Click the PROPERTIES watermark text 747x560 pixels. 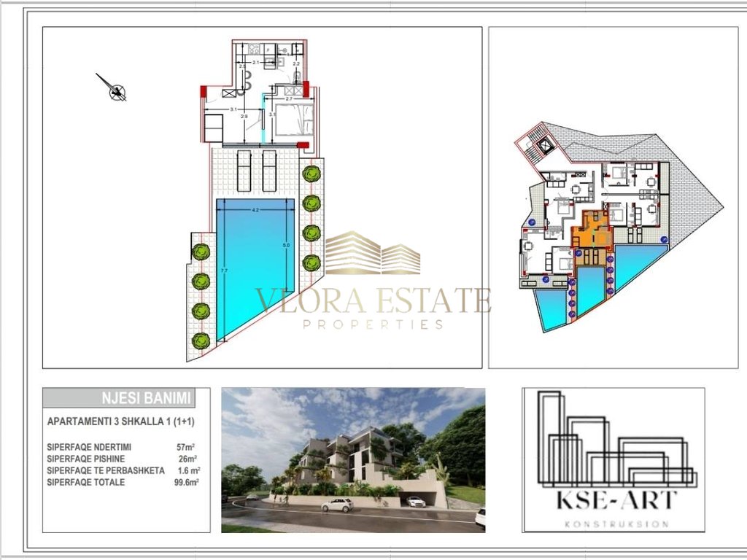pyautogui.click(x=373, y=324)
